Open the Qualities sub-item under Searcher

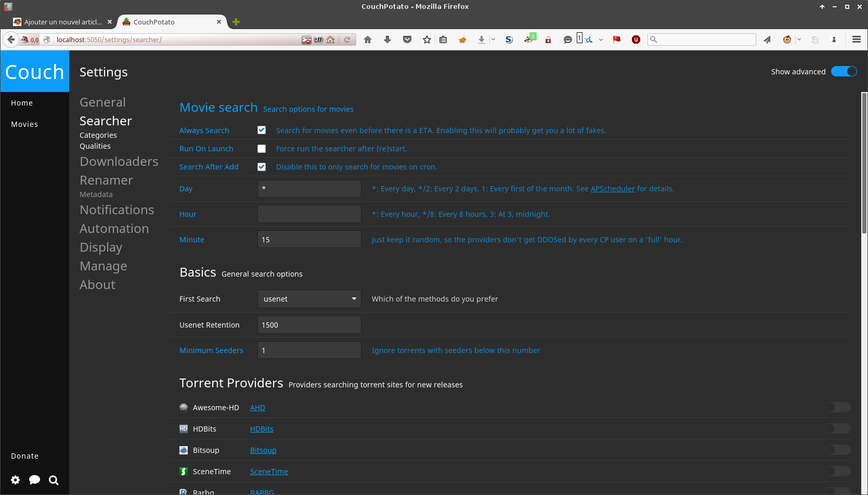click(x=95, y=146)
